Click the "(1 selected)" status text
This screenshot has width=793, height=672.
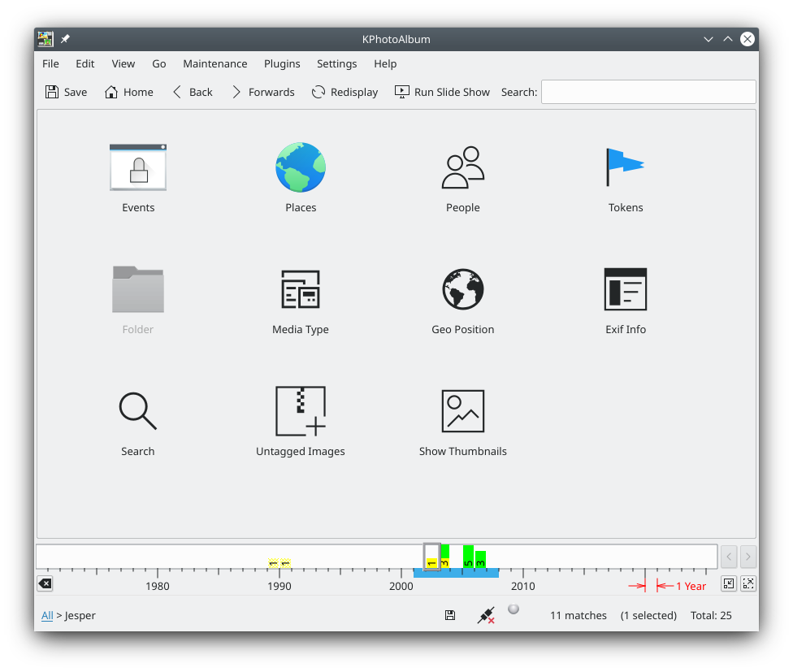click(x=648, y=615)
